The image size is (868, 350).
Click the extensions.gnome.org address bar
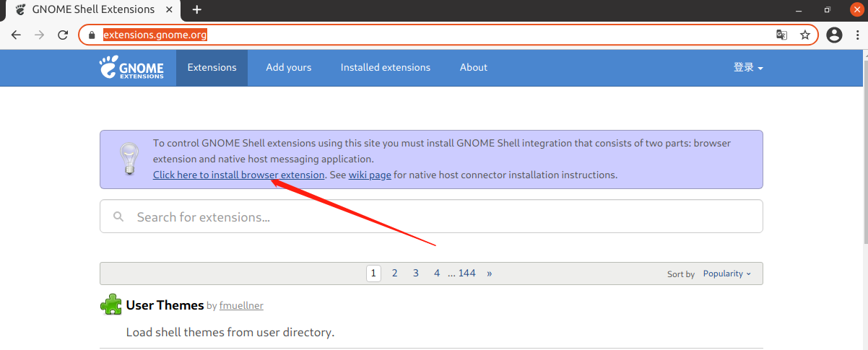tap(448, 35)
